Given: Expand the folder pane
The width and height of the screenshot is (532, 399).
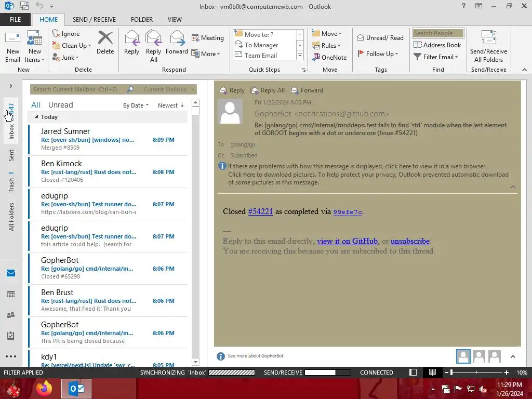Looking at the screenshot, I should (x=11, y=86).
